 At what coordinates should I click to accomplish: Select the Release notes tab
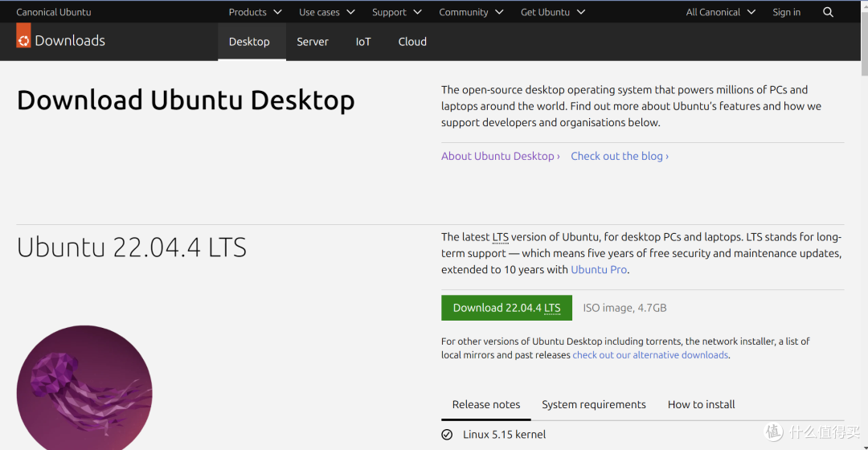486,405
